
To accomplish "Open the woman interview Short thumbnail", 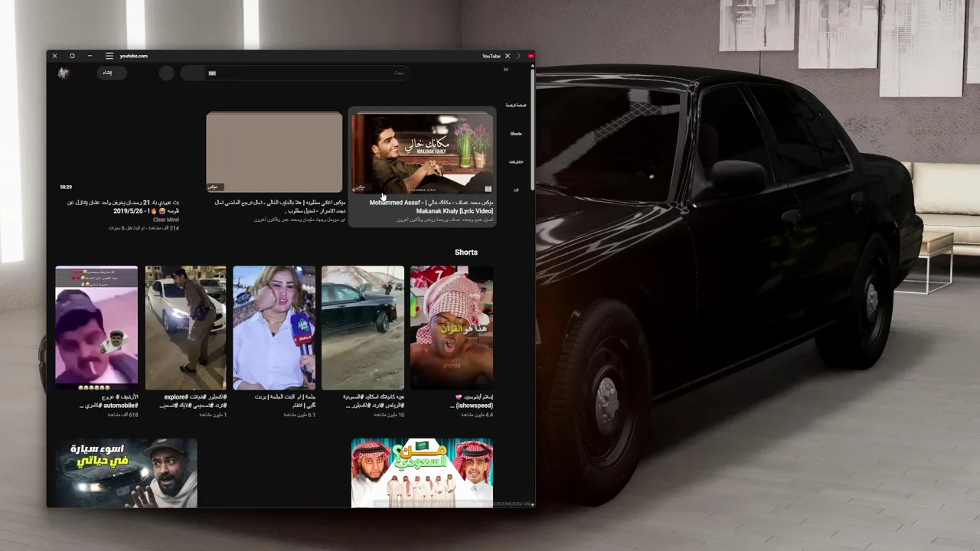I will (274, 328).
